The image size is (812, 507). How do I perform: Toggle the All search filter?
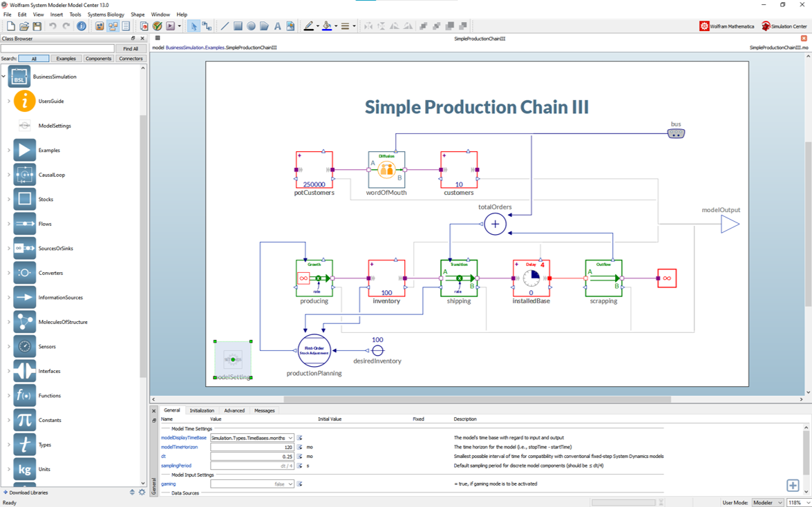coord(33,59)
